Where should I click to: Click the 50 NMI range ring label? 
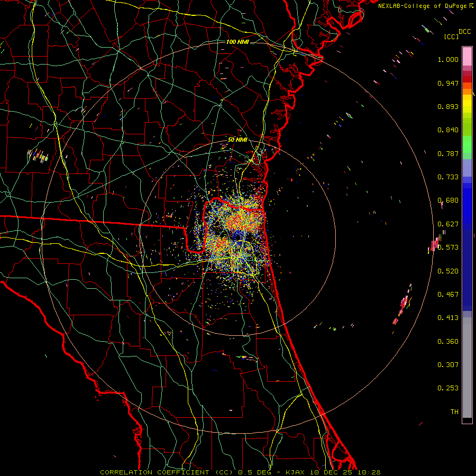[x=237, y=140]
